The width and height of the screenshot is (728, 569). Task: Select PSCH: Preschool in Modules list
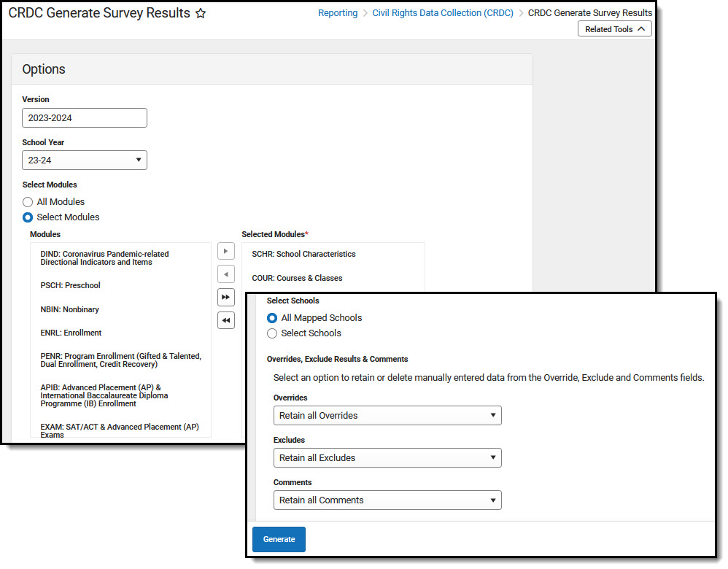pyautogui.click(x=70, y=285)
